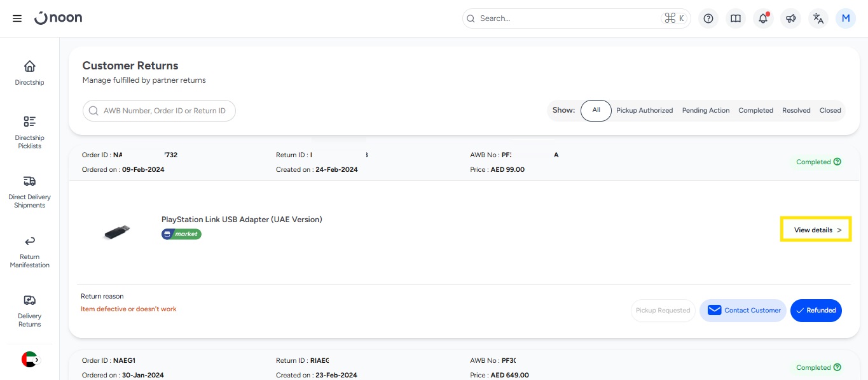
Task: Click the announcements megaphone icon
Action: pyautogui.click(x=791, y=18)
